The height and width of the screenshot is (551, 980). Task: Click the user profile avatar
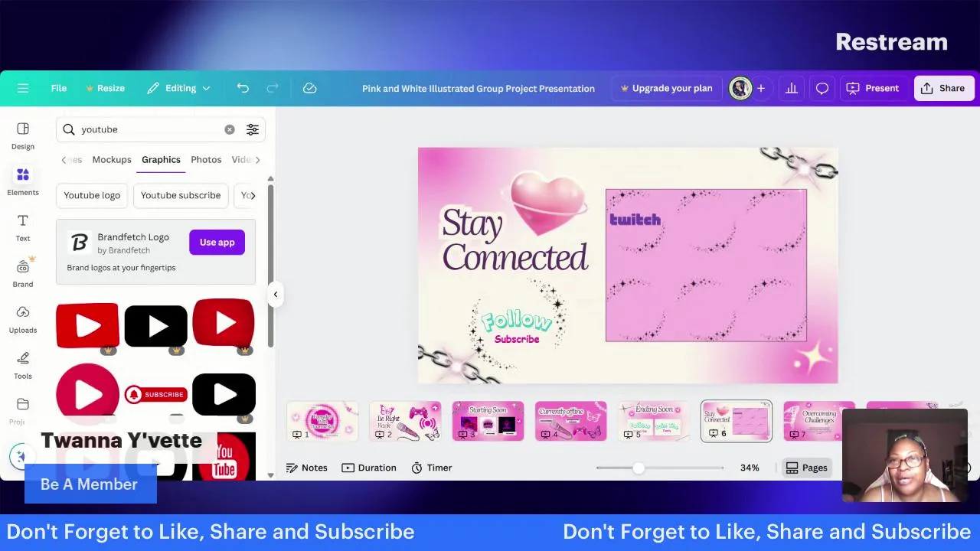pos(740,88)
